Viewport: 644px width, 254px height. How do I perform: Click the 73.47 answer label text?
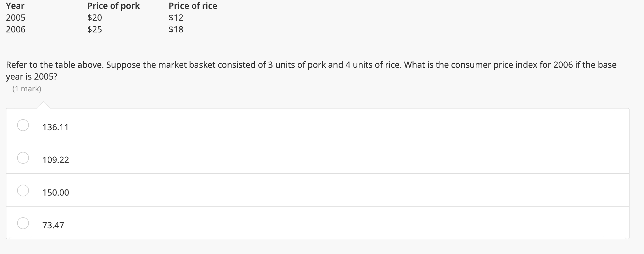tap(53, 225)
